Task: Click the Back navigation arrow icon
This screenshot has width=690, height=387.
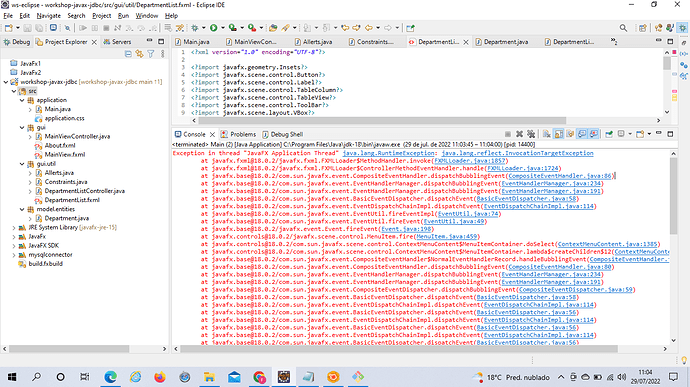Action: pyautogui.click(x=368, y=28)
